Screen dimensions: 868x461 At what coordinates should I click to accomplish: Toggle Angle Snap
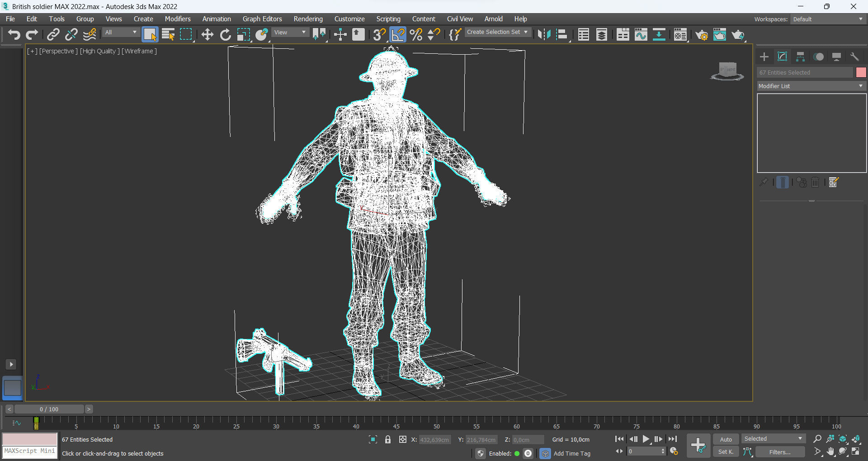[398, 35]
